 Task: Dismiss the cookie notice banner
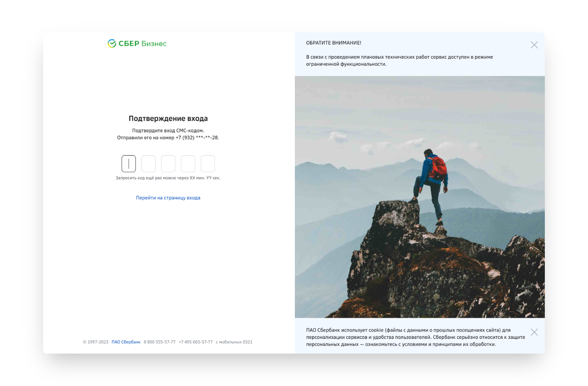534,332
